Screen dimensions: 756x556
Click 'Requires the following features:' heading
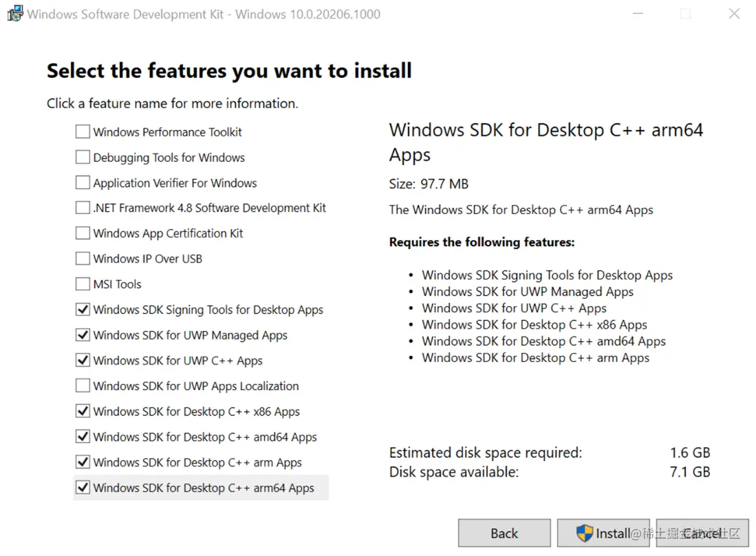pyautogui.click(x=482, y=242)
